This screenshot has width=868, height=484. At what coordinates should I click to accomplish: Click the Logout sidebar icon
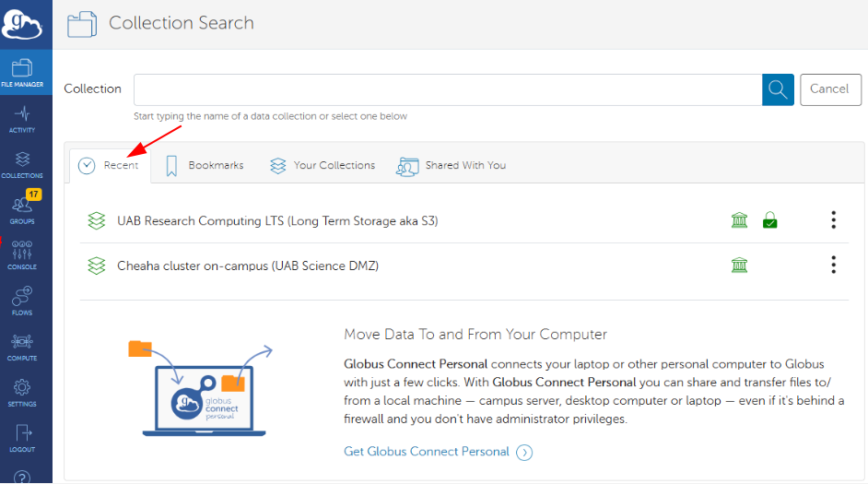(x=22, y=438)
